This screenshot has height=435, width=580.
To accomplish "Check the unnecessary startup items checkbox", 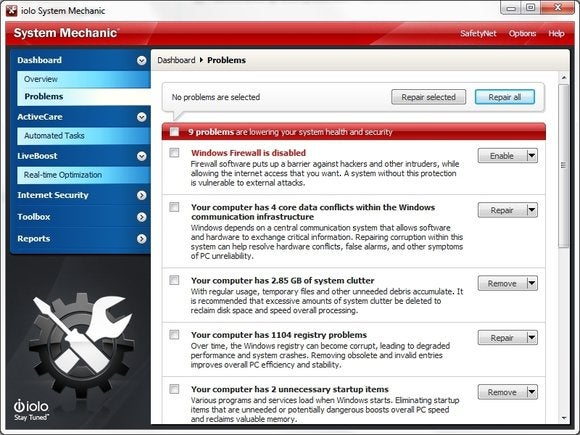I will (174, 389).
